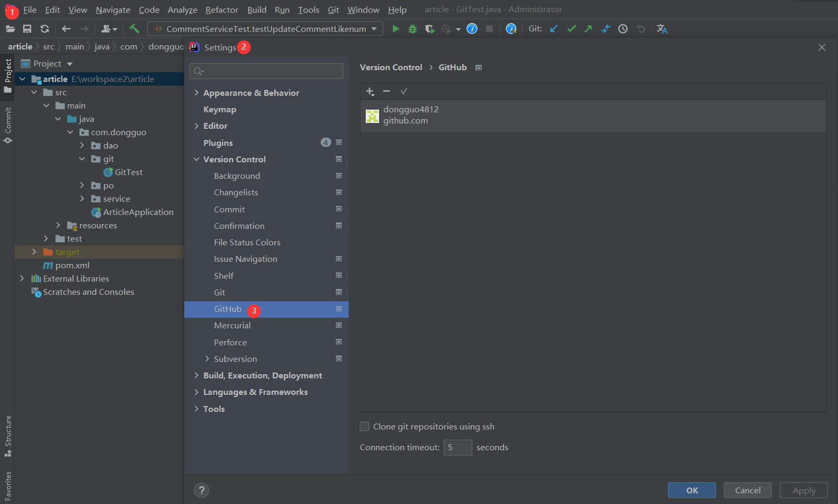Go back with the left arrow
Image resolution: width=838 pixels, height=504 pixels.
tap(66, 29)
